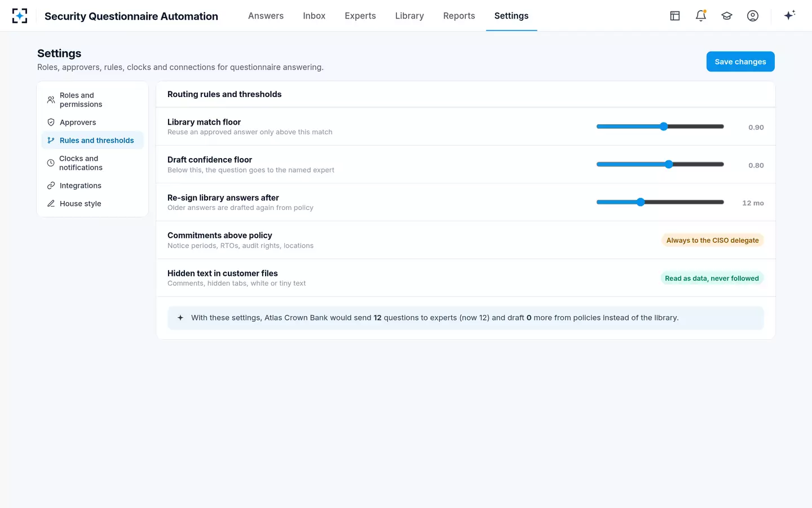The image size is (812, 508).
Task: Click the Clocks and notifications clock icon
Action: click(x=51, y=163)
